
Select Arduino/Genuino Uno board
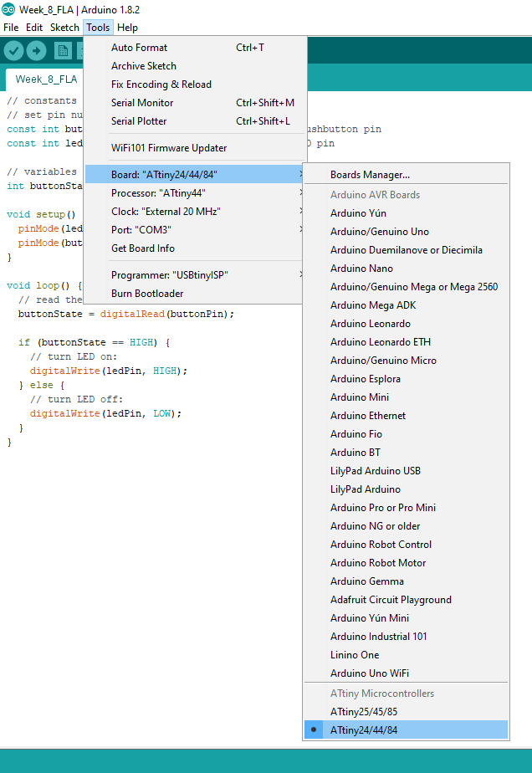tap(379, 232)
